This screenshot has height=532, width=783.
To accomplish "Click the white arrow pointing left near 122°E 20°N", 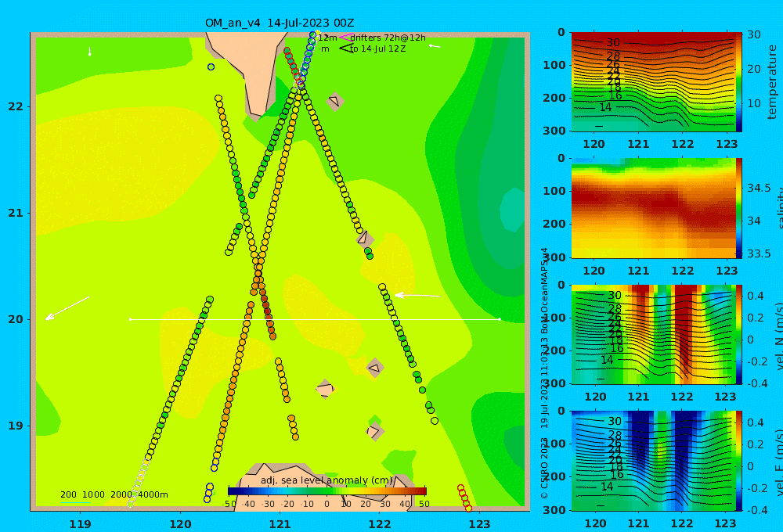I will [x=418, y=296].
